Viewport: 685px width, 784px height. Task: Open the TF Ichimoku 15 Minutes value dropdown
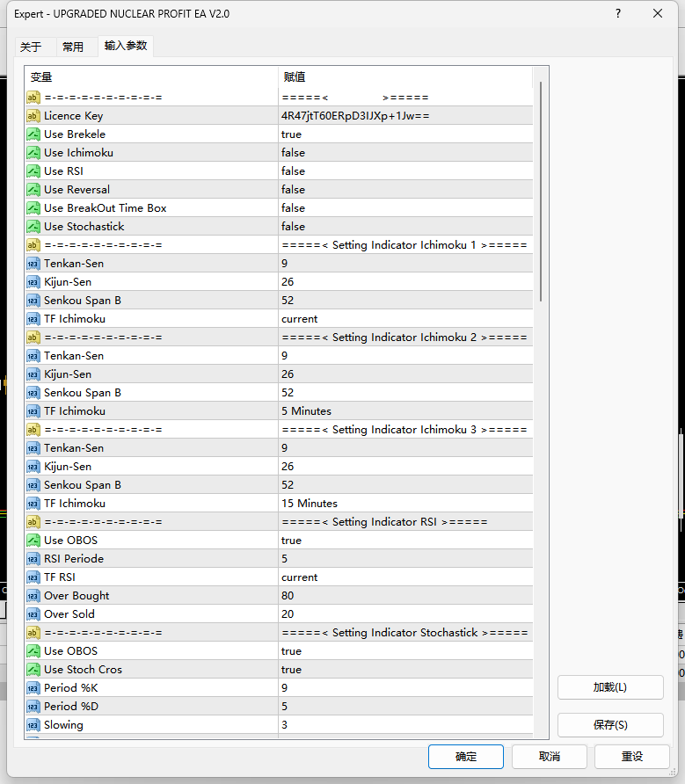point(405,504)
